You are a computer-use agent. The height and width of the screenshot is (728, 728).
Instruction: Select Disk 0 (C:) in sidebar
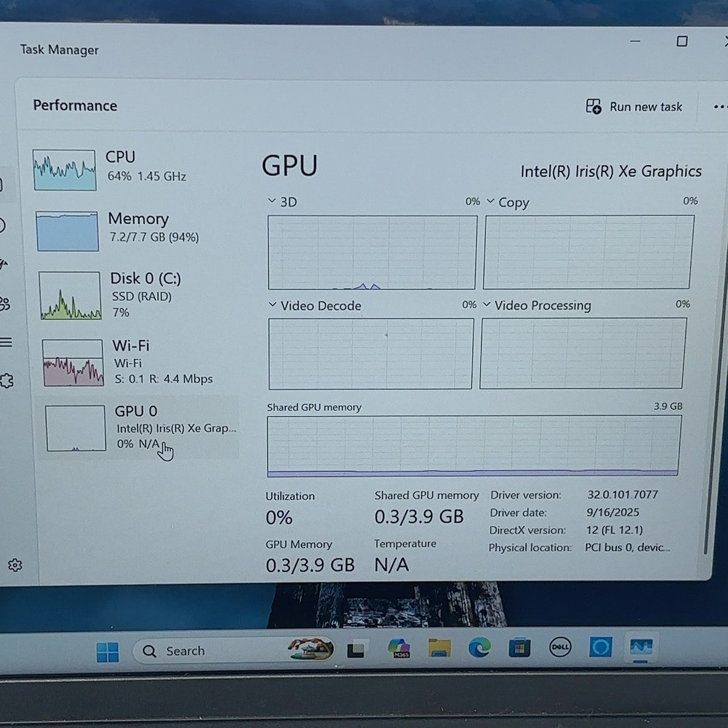tap(137, 295)
